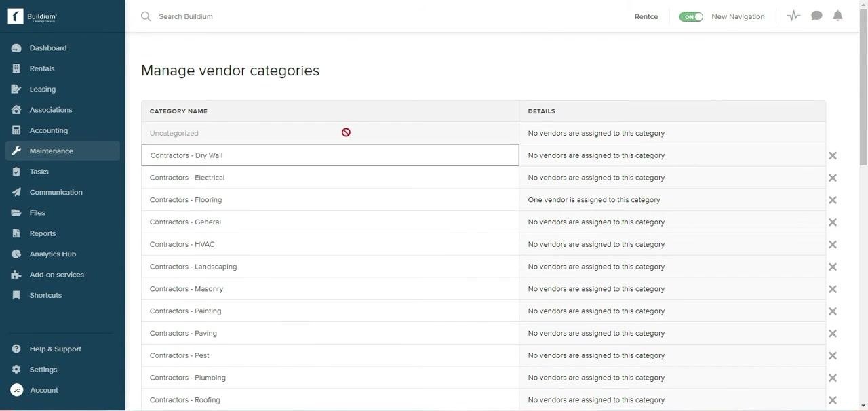
Task: Click the Associations icon in sidebar
Action: coord(16,110)
